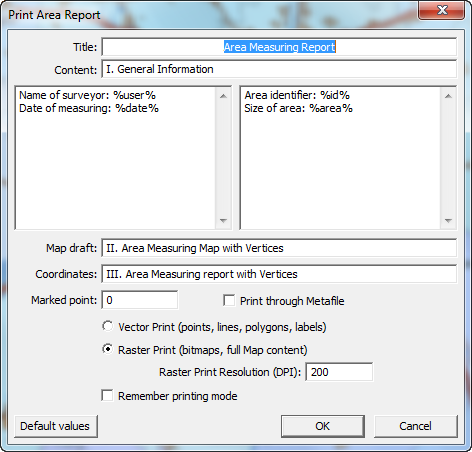Screen dimensions: 472x452
Task: Dismiss the dialog with Cancel button
Action: pyautogui.click(x=416, y=426)
